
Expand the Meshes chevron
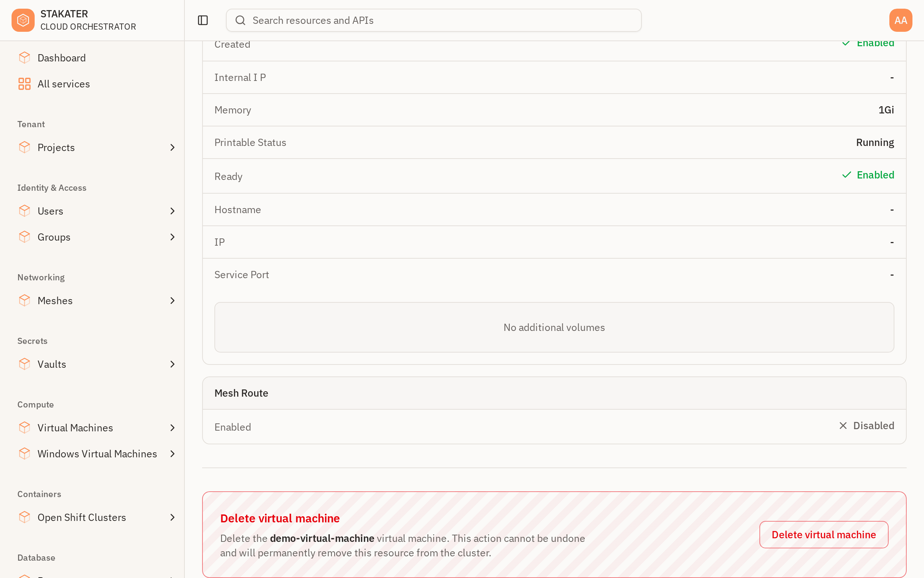173,301
